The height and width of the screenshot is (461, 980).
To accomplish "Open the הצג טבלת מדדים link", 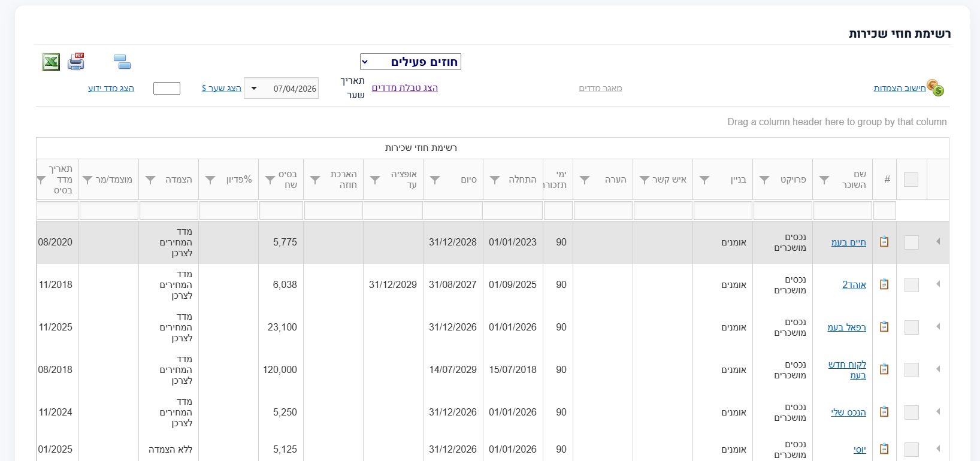I will (405, 88).
